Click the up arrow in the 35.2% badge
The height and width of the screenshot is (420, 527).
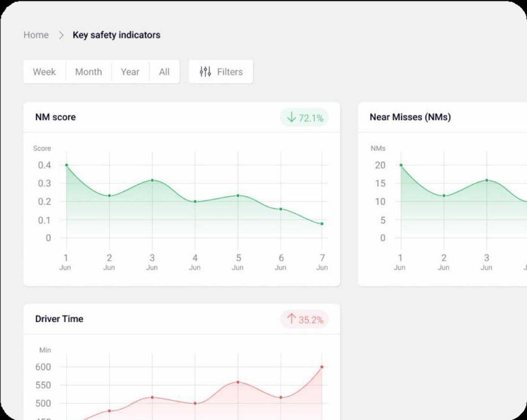tap(291, 319)
